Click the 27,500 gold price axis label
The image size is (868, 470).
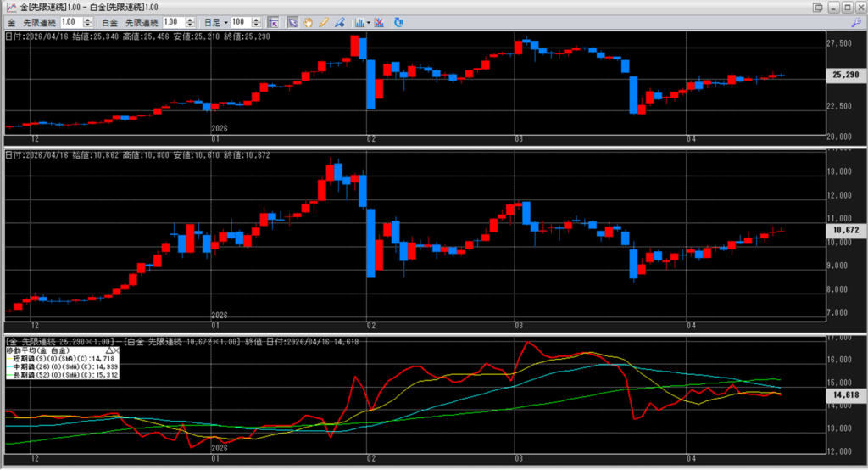[x=839, y=43]
